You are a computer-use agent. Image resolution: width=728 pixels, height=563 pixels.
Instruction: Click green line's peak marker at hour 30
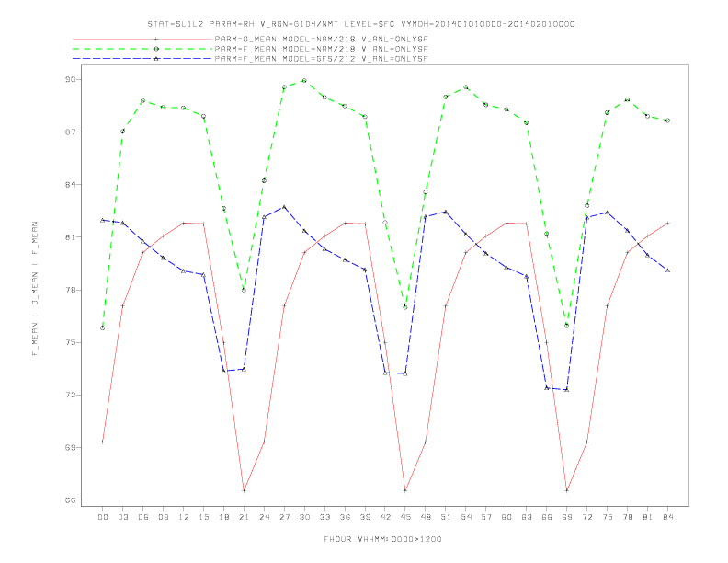click(x=304, y=80)
